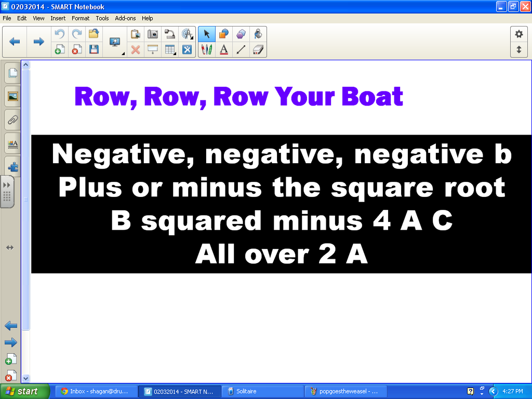532x399 pixels.
Task: Click the Paste clipboard icon
Action: pos(136,34)
